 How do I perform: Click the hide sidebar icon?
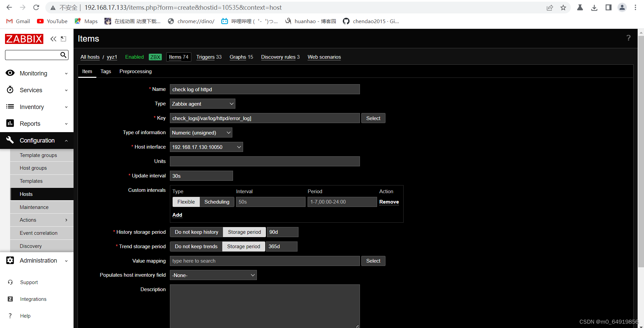click(63, 39)
